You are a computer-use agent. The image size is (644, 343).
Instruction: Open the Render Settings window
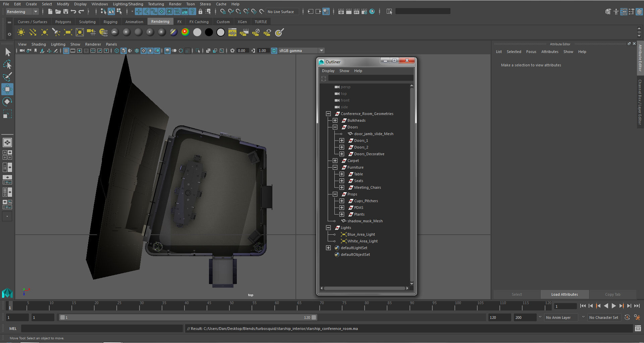[x=364, y=12]
